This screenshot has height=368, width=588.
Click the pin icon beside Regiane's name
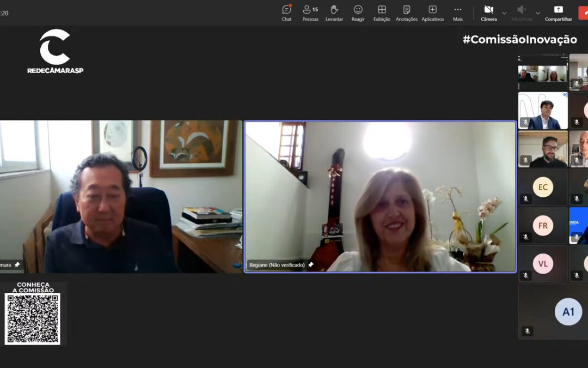point(311,265)
